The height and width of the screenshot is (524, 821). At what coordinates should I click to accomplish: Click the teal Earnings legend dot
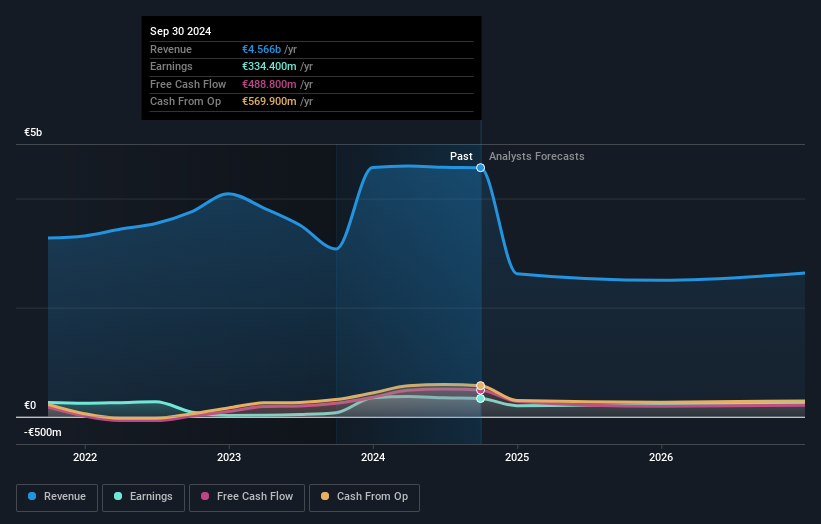coord(118,496)
